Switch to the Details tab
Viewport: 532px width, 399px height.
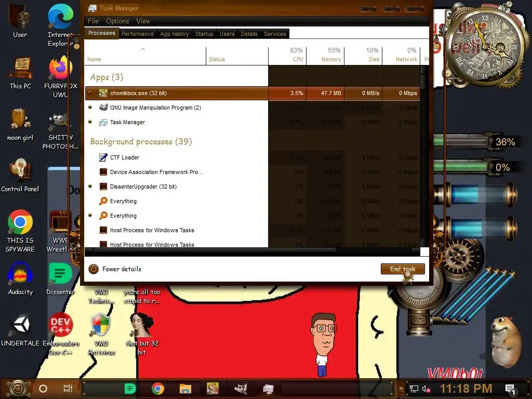click(249, 34)
